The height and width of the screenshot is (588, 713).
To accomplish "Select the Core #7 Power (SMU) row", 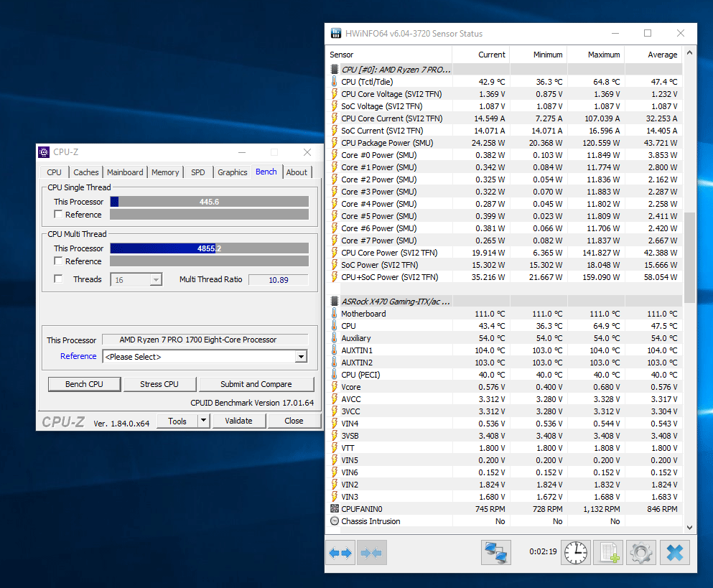I will pyautogui.click(x=505, y=240).
